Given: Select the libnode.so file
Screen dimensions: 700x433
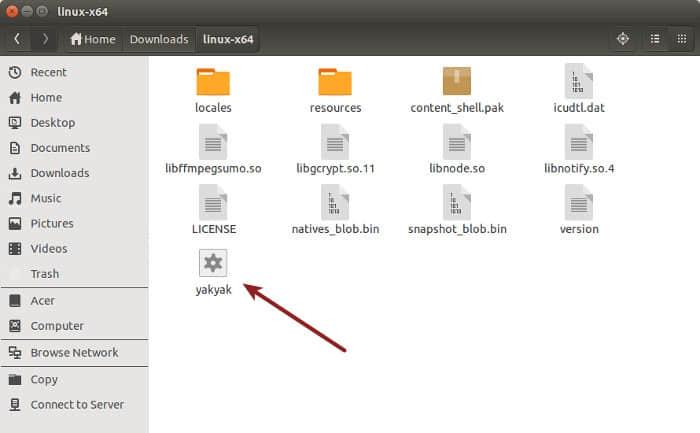Looking at the screenshot, I should click(x=457, y=143).
